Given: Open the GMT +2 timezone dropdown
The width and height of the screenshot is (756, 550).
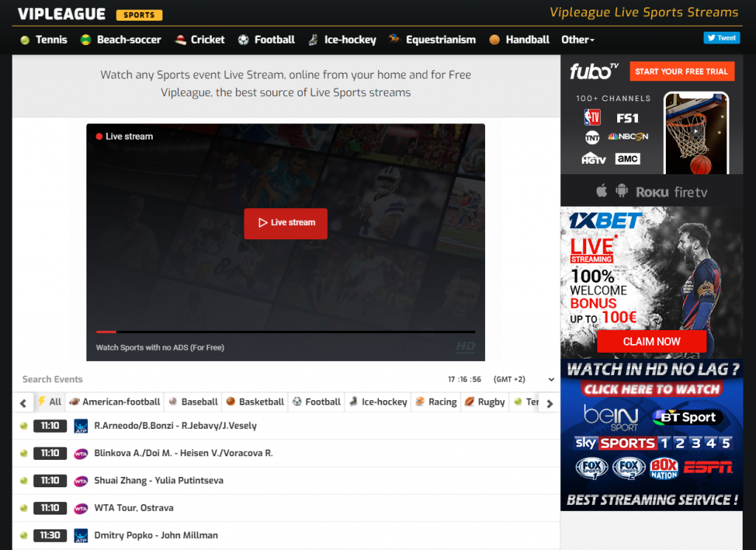Looking at the screenshot, I should [523, 379].
